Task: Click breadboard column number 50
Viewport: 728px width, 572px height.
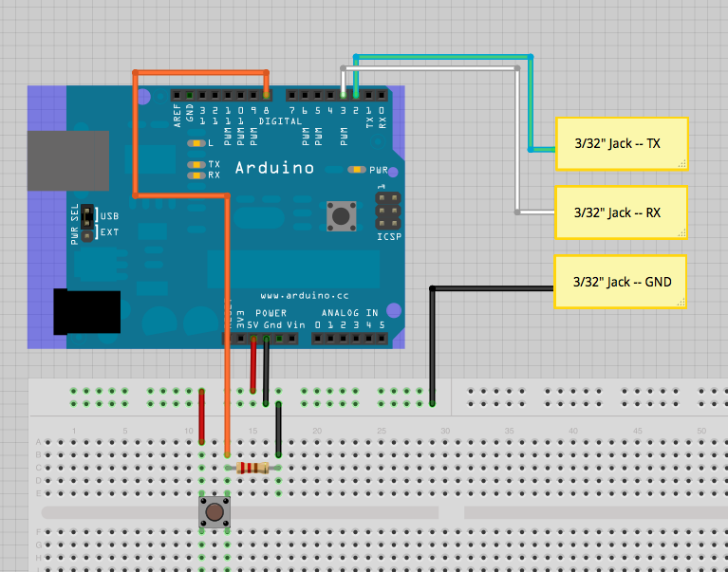Action: click(701, 431)
